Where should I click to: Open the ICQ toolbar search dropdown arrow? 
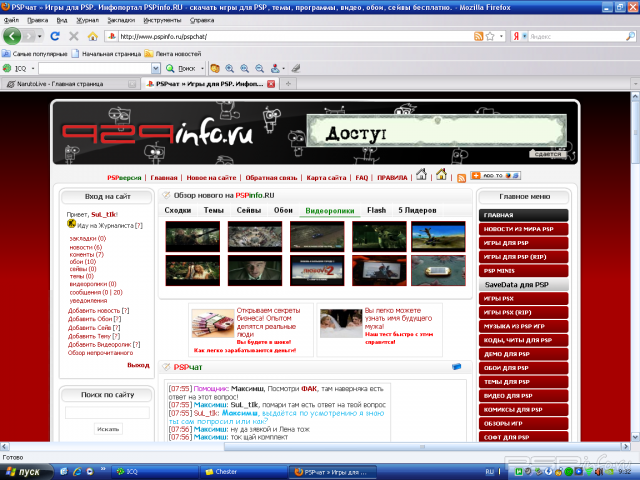(x=155, y=68)
